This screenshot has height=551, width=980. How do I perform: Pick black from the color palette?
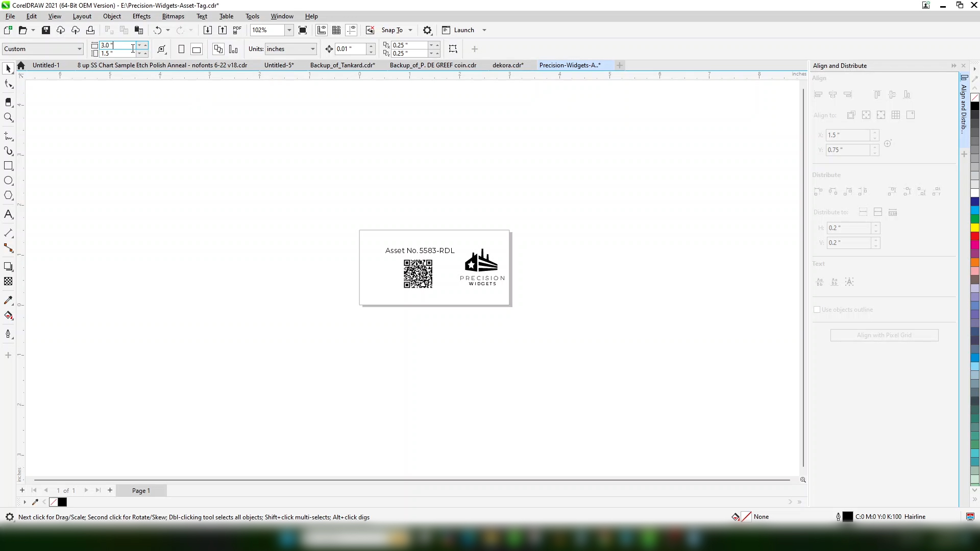[975, 106]
